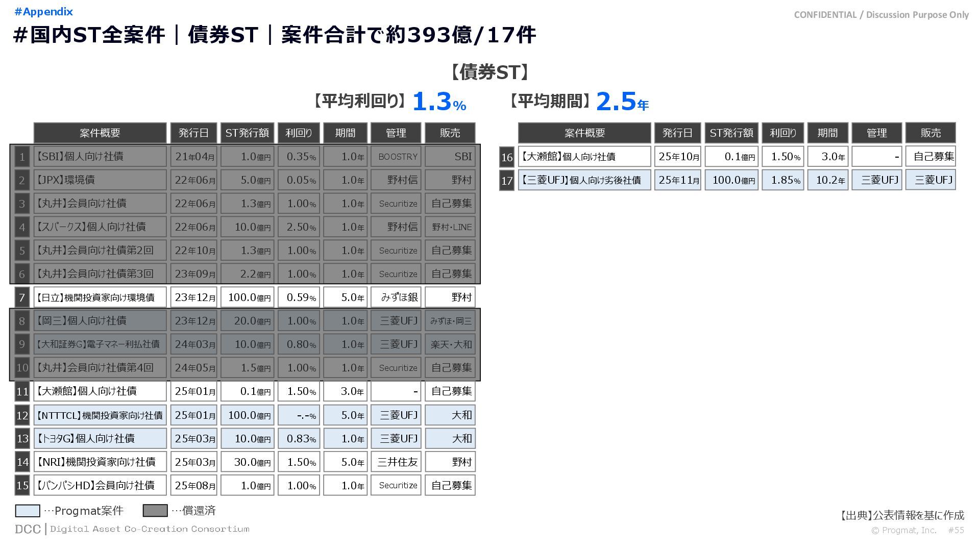The width and height of the screenshot is (980, 551).
Task: Click the 【日立】機関投資家向け環境債 cell
Action: pyautogui.click(x=100, y=297)
